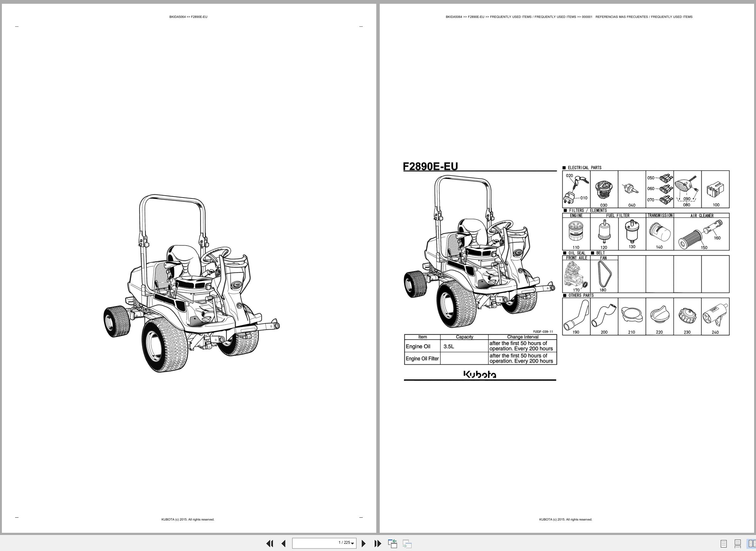Click the Change Interval column header
Screen dimensions: 756x551
click(523, 337)
